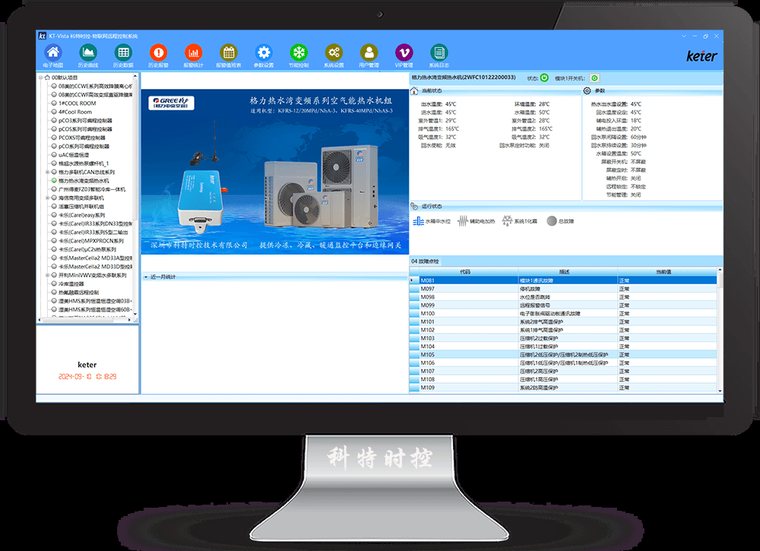The width and height of the screenshot is (760, 551).
Task: Select the pCO5 series controller tree item
Action: click(82, 129)
